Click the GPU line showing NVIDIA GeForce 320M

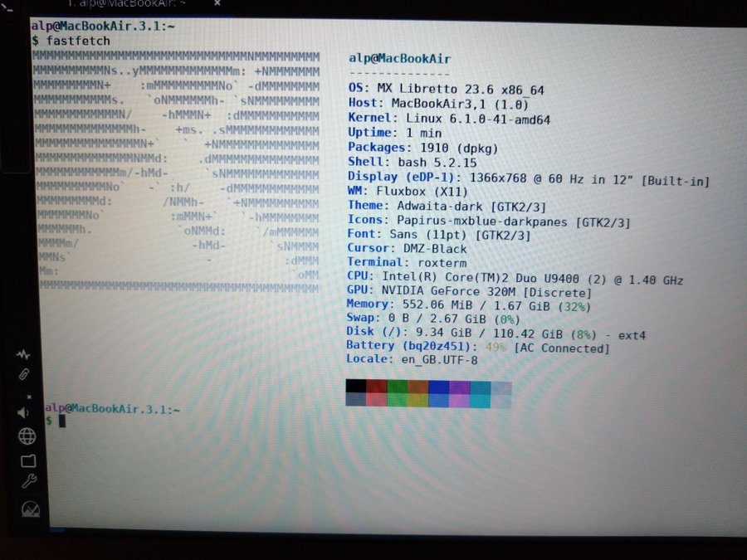pos(469,293)
